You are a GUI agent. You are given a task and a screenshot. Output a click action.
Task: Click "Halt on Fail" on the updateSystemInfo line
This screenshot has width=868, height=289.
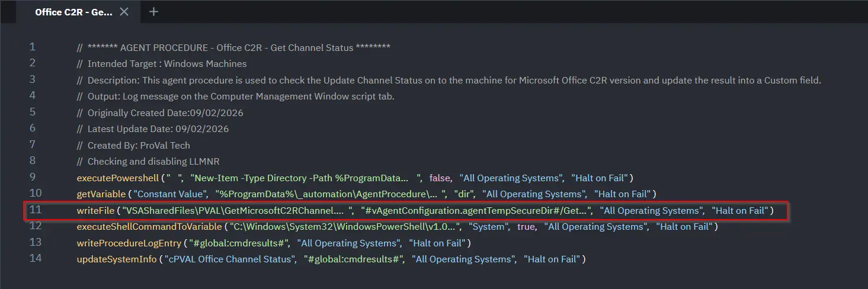coord(553,259)
